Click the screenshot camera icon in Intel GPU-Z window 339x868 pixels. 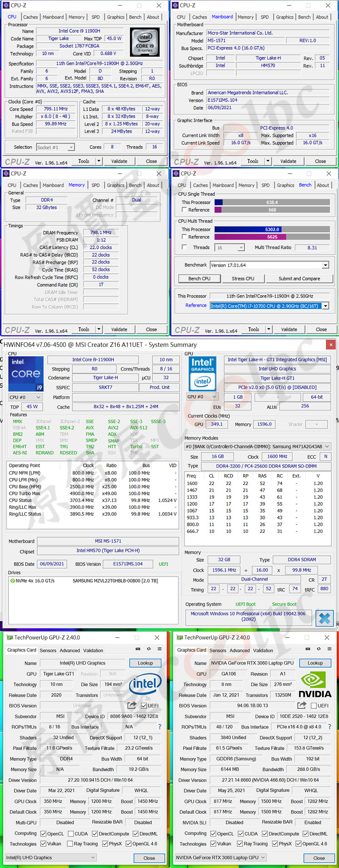point(138,649)
